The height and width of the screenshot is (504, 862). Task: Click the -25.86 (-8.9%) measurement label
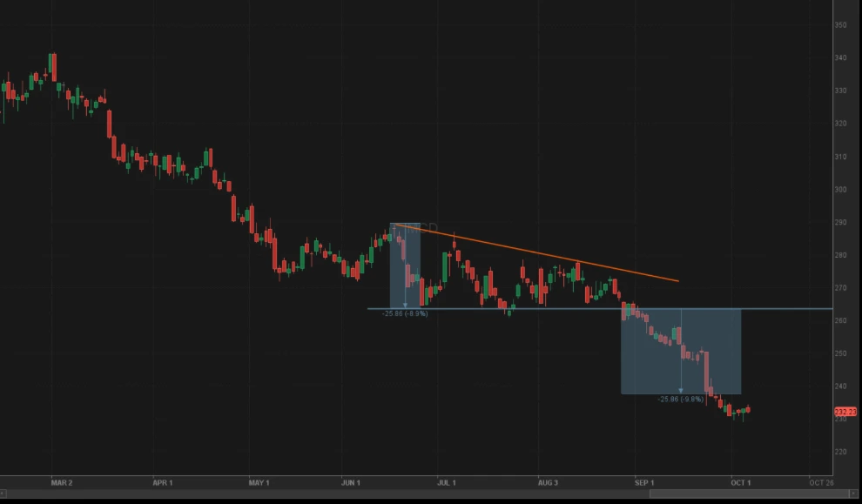(405, 313)
